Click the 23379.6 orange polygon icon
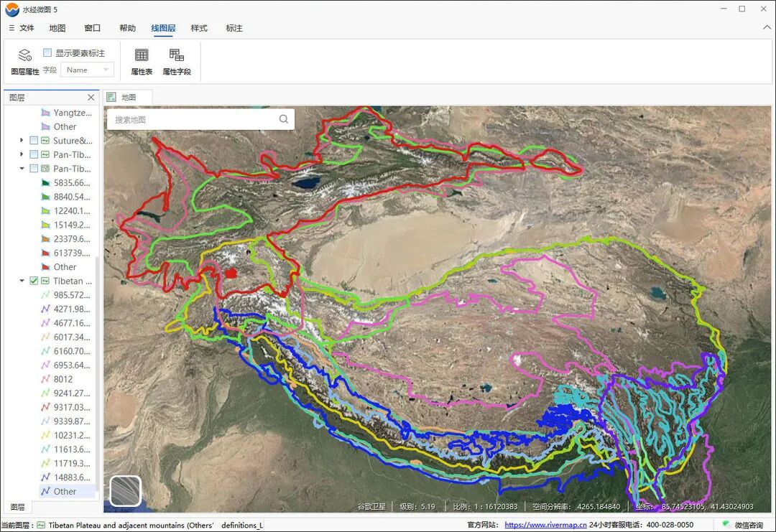776x532 pixels. (45, 239)
